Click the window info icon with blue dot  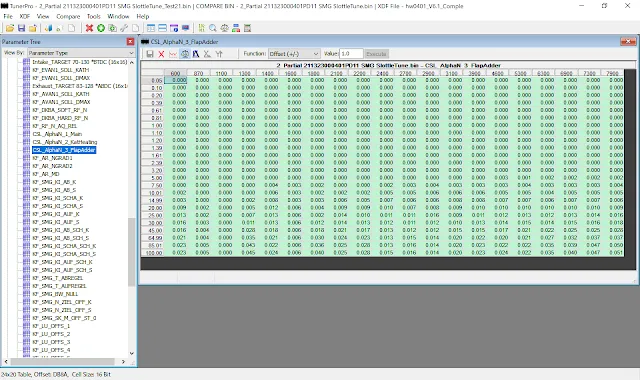tap(174, 28)
